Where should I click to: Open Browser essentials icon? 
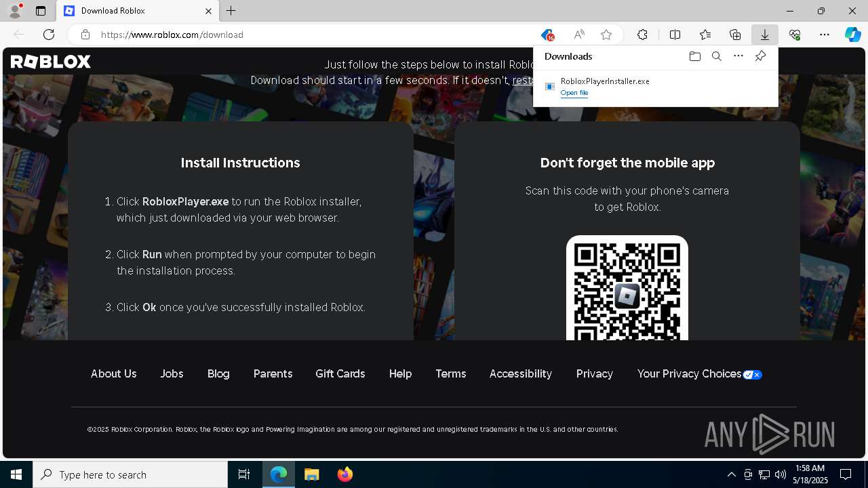pos(795,35)
